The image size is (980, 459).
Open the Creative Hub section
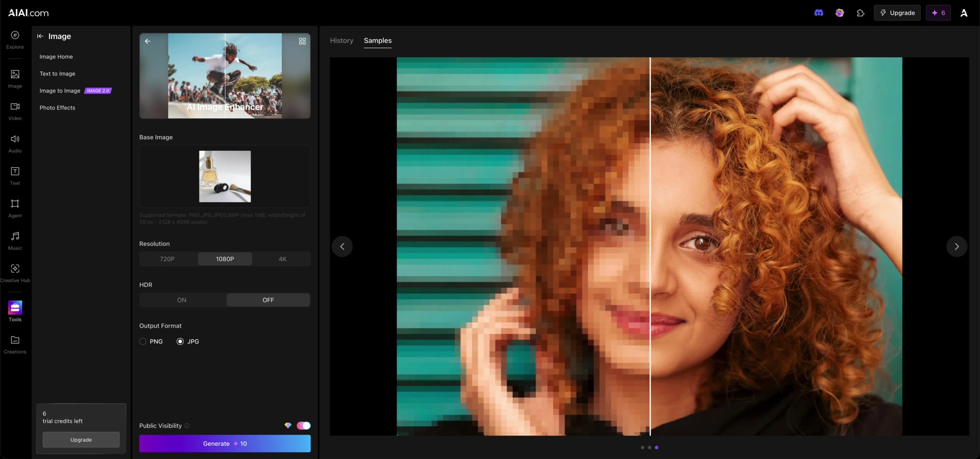15,273
